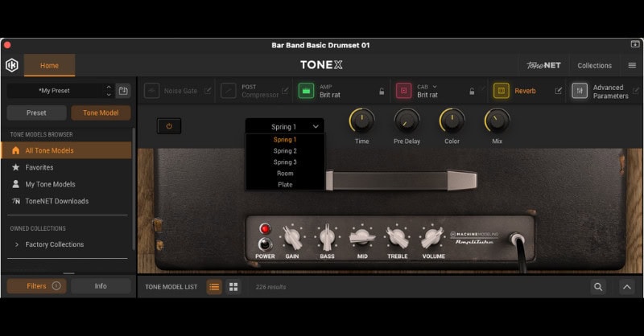The image size is (644, 336).
Task: Switch to list view icon
Action: point(214,287)
